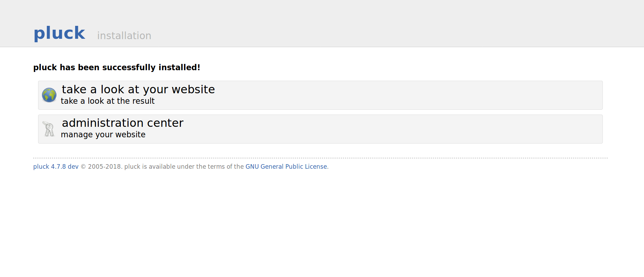Follow the 'pluck 4.7.8 dev' footer link

(56, 167)
